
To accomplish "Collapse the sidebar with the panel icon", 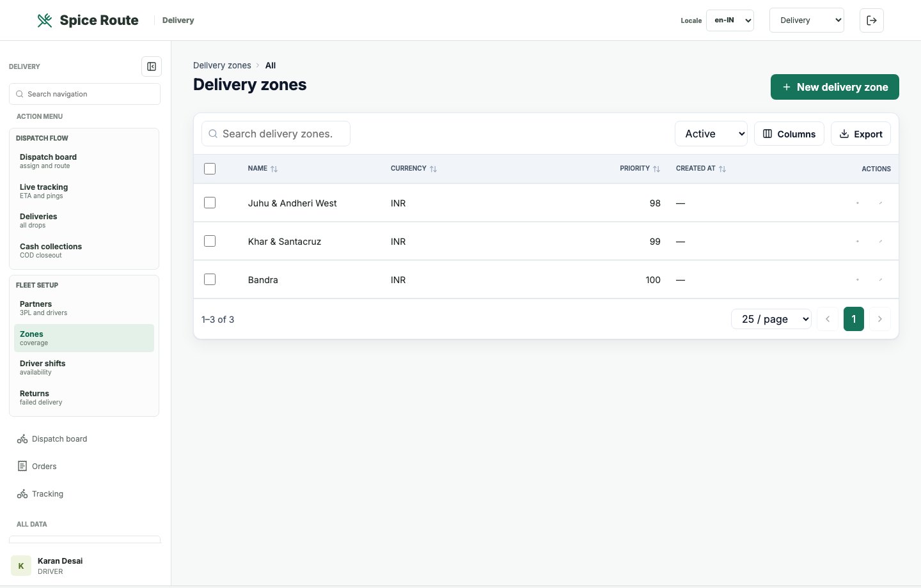I will pos(152,66).
